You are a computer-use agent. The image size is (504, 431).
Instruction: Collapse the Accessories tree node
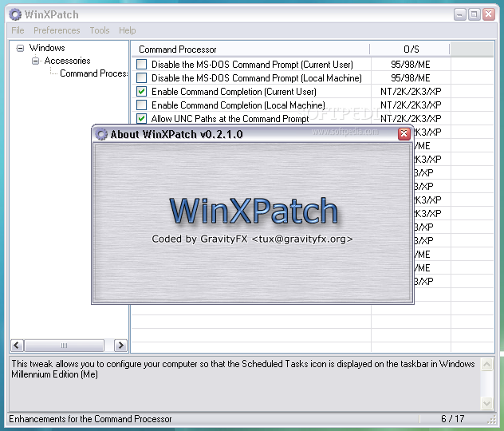(36, 61)
